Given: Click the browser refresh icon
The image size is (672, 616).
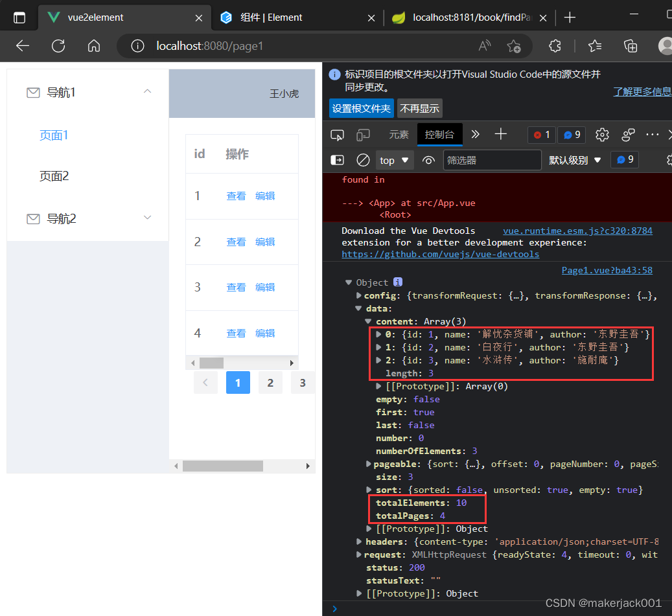Looking at the screenshot, I should (58, 45).
